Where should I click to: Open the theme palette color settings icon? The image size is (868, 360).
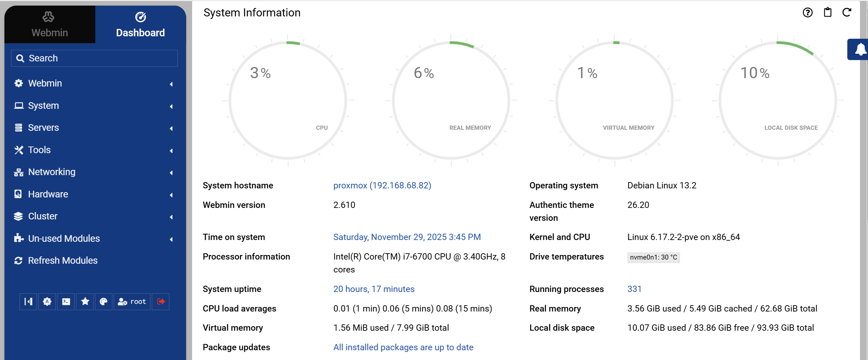[x=103, y=301]
